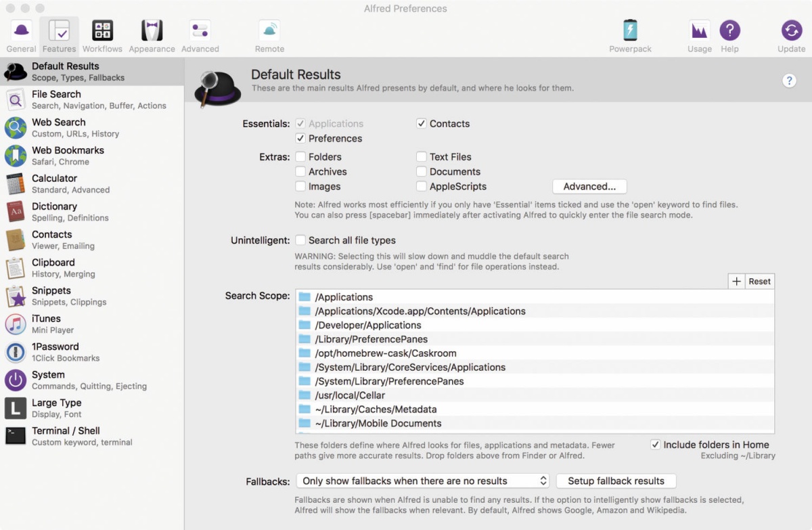812x530 pixels.
Task: Enable the Images checkbox
Action: coord(300,187)
